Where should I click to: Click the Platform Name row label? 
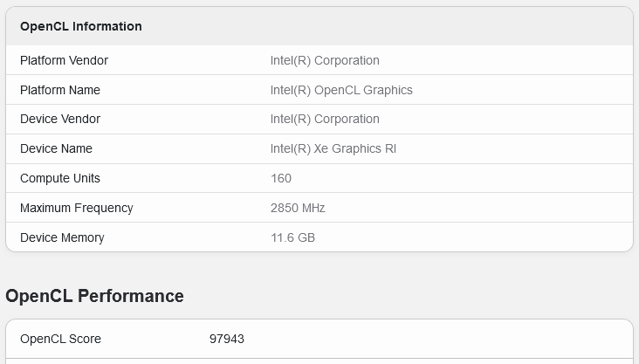tap(60, 90)
